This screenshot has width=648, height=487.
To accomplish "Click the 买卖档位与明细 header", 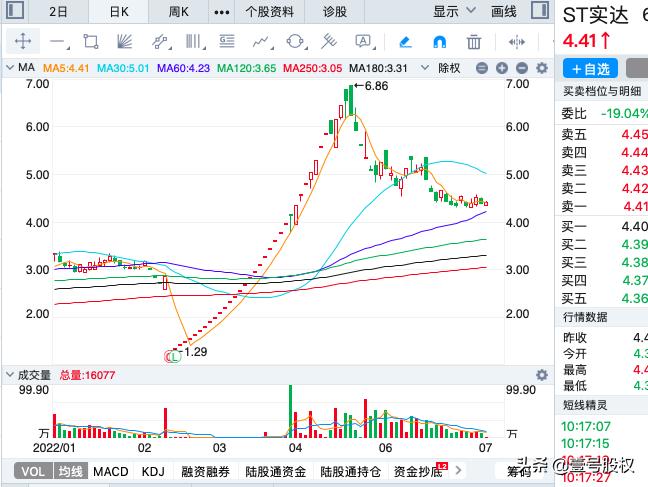I will click(x=602, y=91).
